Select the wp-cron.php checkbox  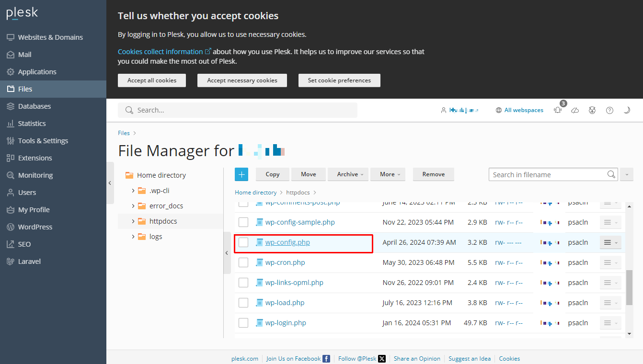click(243, 262)
